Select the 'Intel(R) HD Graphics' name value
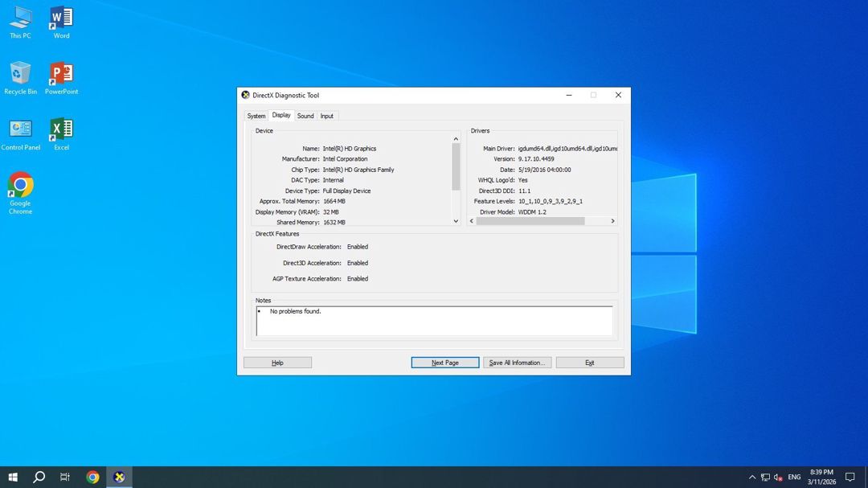This screenshot has width=868, height=488. pyautogui.click(x=350, y=149)
